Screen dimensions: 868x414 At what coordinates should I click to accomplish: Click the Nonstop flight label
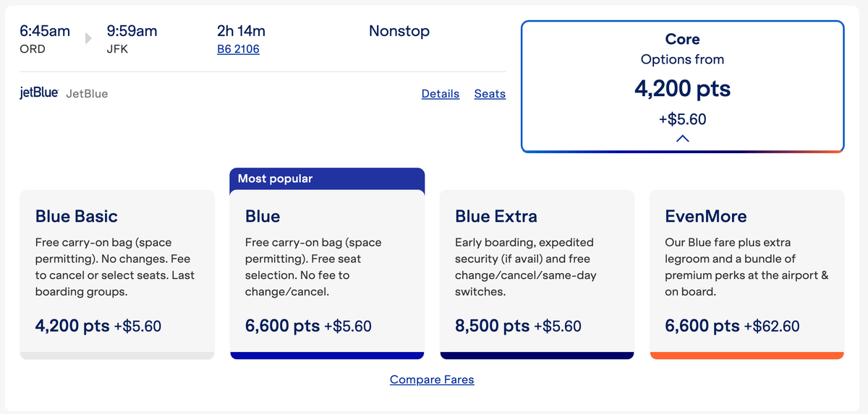pos(399,31)
